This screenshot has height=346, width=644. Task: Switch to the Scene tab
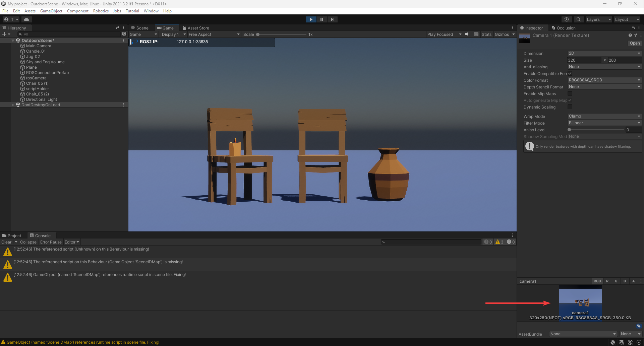coord(140,28)
